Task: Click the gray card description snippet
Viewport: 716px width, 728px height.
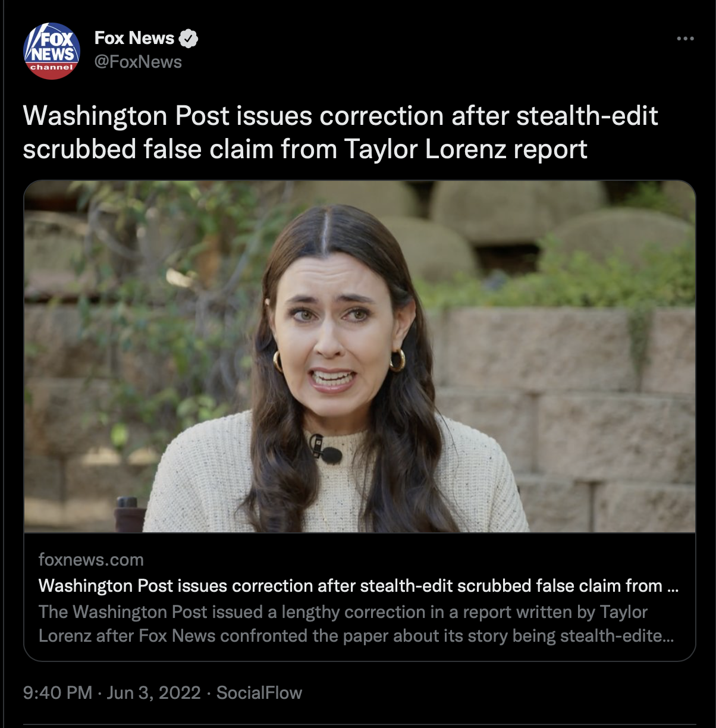Action: pyautogui.click(x=356, y=624)
